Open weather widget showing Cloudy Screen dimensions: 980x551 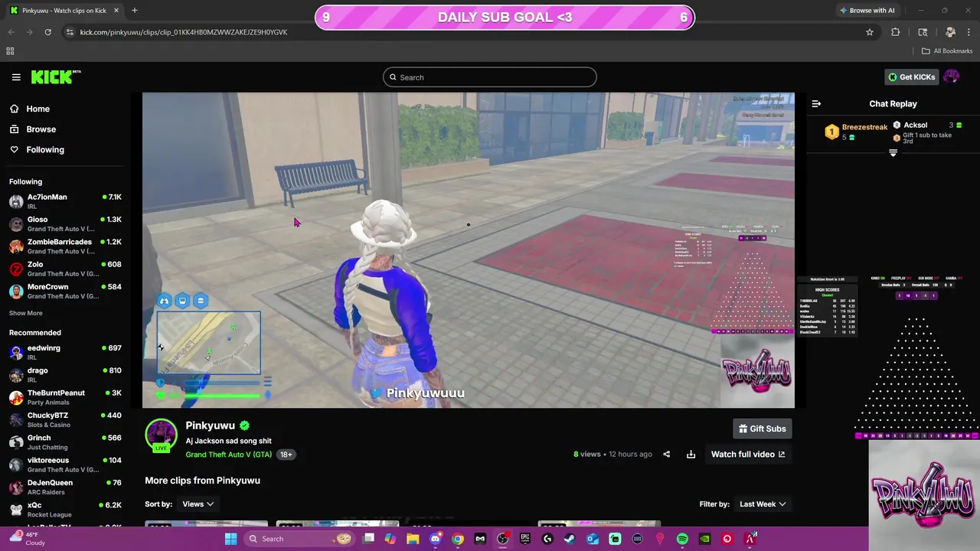point(27,539)
